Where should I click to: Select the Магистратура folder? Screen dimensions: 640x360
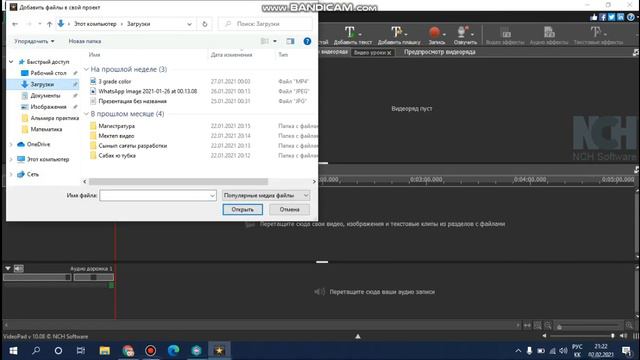click(116, 126)
